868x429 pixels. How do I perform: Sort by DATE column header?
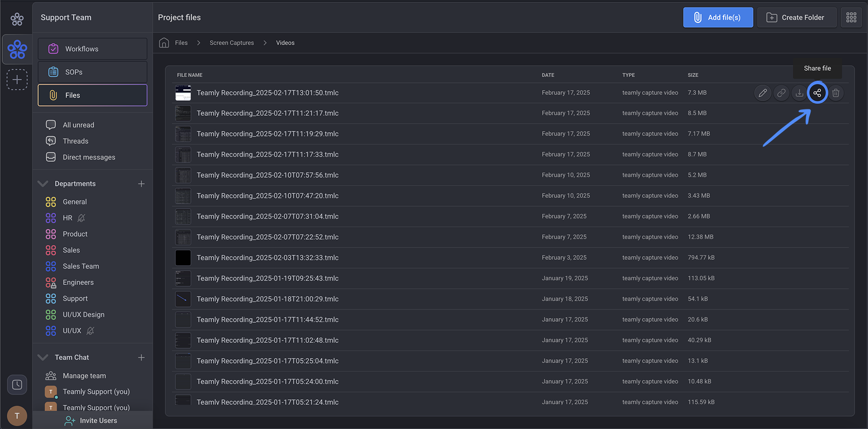(x=548, y=75)
